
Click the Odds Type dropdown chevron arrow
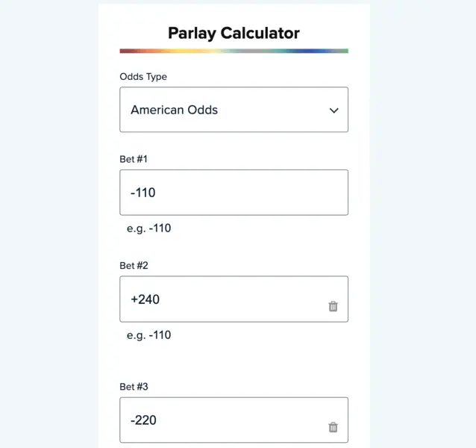[333, 111]
